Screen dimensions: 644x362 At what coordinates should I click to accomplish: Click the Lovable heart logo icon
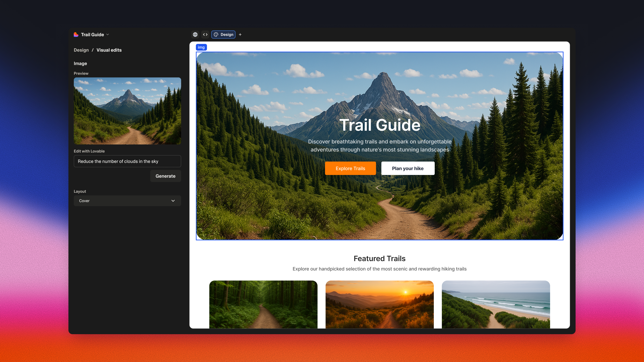pyautogui.click(x=76, y=35)
